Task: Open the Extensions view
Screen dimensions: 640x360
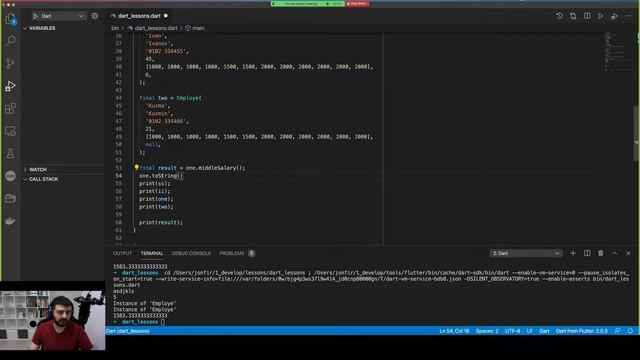Action: tap(11, 108)
